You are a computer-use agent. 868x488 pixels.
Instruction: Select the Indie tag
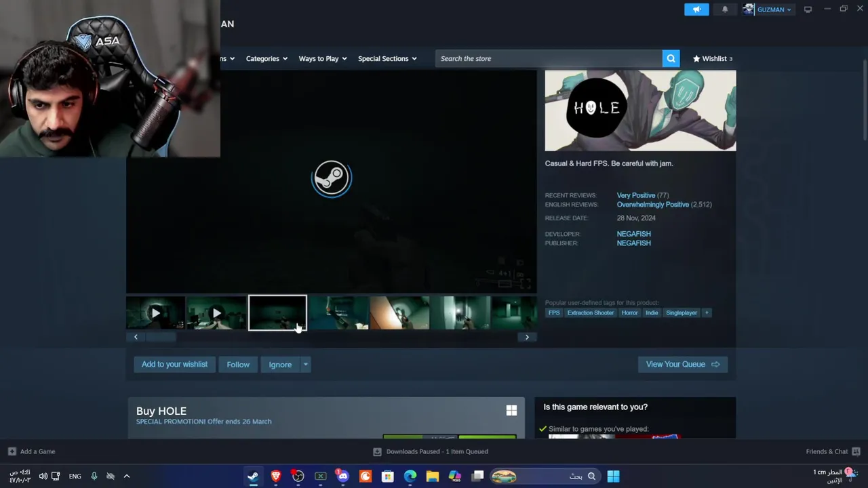tap(652, 312)
